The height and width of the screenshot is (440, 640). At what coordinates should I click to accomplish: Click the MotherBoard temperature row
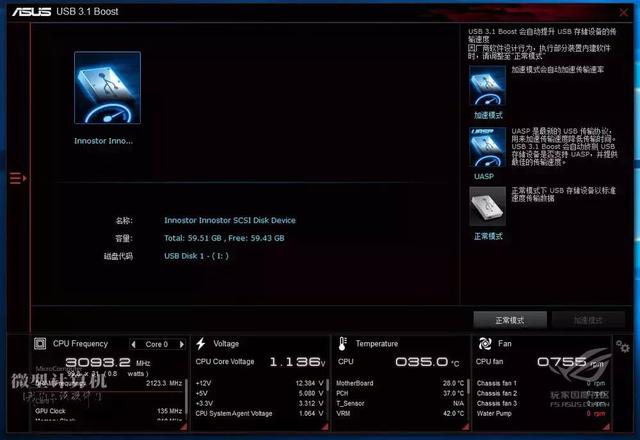coord(400,383)
